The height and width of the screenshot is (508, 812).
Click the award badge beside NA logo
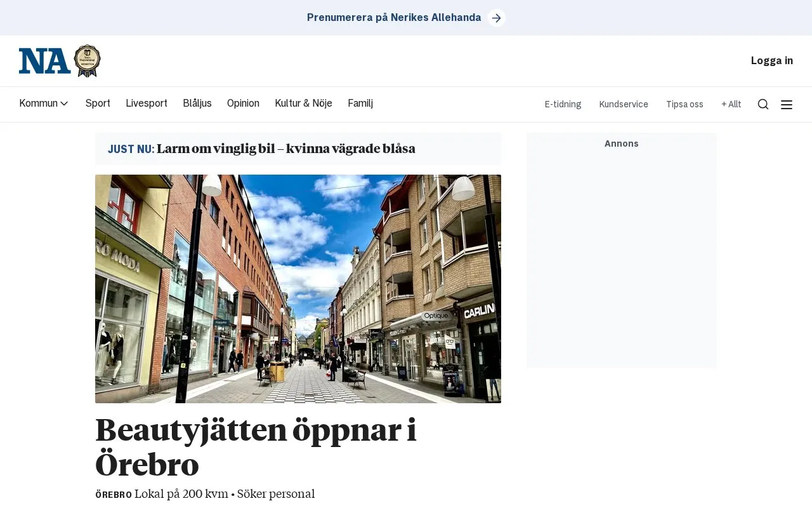click(88, 61)
